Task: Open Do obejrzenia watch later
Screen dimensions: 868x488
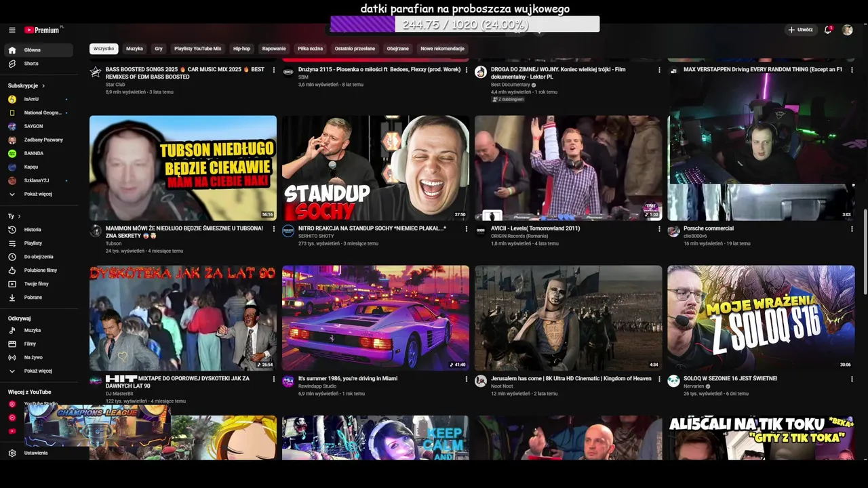Action: click(x=38, y=257)
